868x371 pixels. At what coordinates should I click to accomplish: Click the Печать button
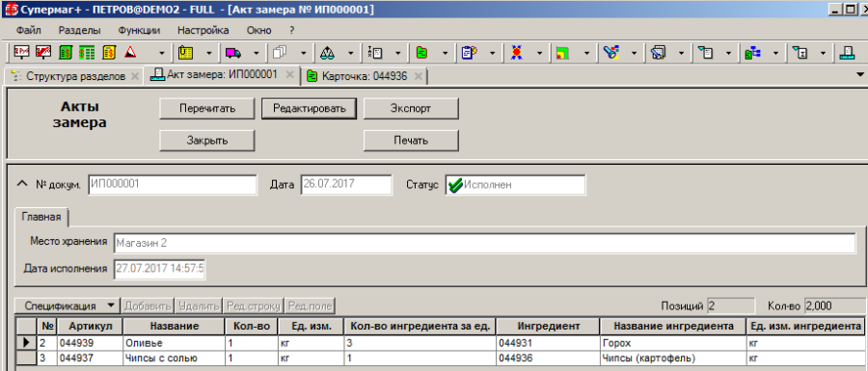pyautogui.click(x=411, y=141)
